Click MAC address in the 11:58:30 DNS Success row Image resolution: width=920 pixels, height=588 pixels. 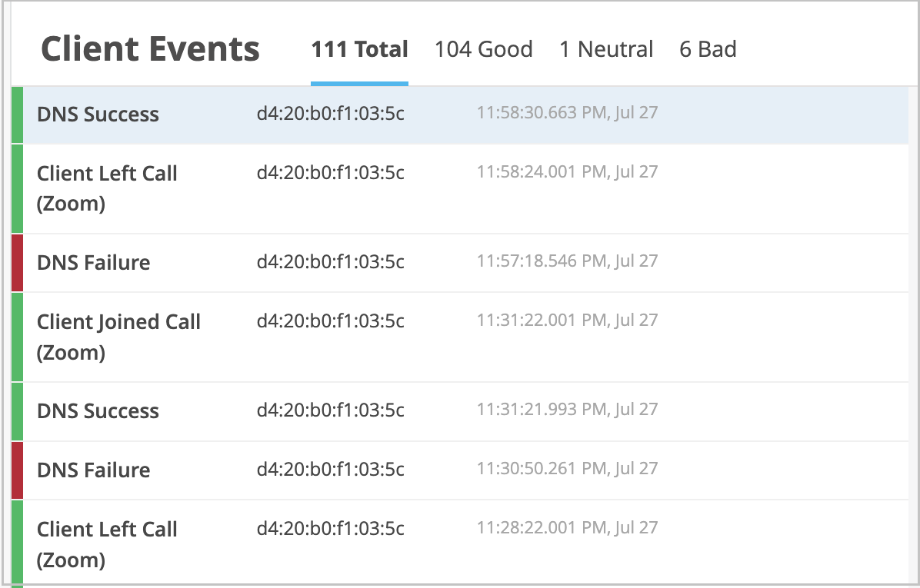(x=330, y=114)
